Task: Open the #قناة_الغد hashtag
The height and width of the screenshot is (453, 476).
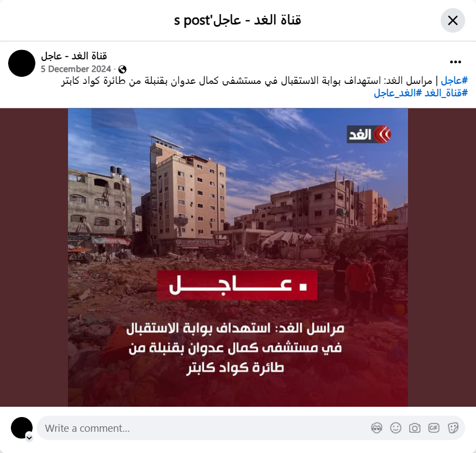Action: (446, 93)
